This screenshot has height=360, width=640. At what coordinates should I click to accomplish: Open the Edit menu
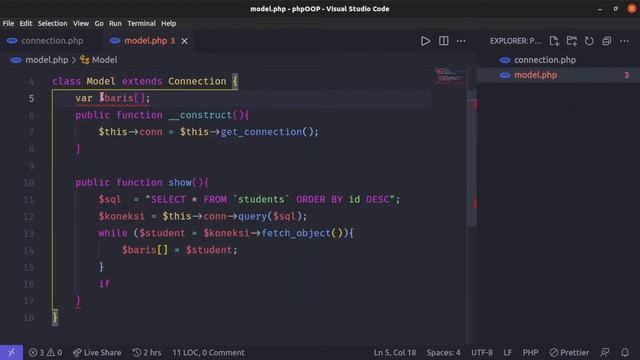coord(25,23)
